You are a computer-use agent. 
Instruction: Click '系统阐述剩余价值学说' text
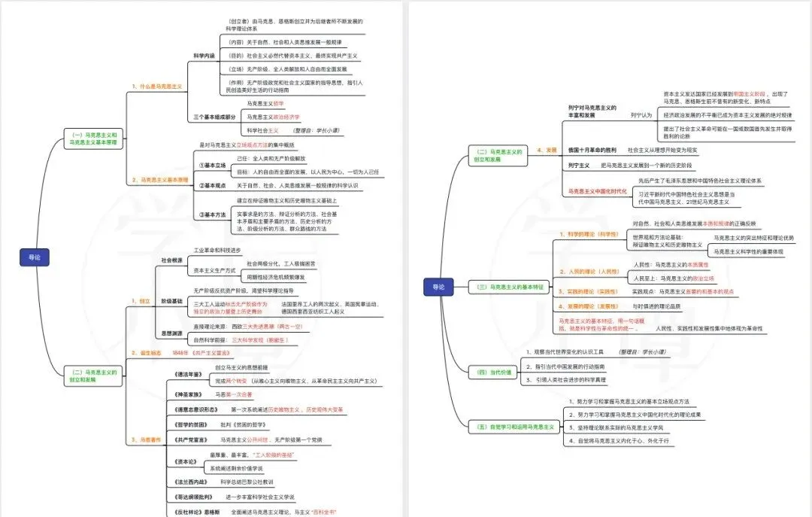pyautogui.click(x=236, y=468)
